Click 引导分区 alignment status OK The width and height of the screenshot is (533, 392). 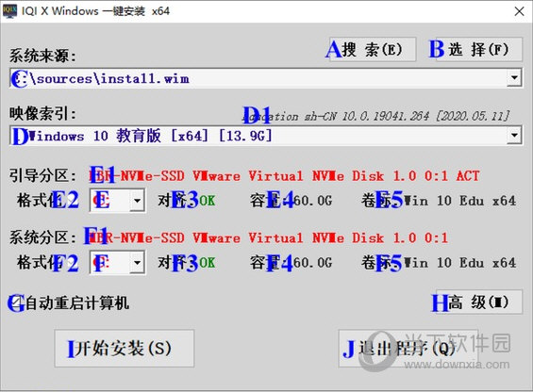coord(207,201)
